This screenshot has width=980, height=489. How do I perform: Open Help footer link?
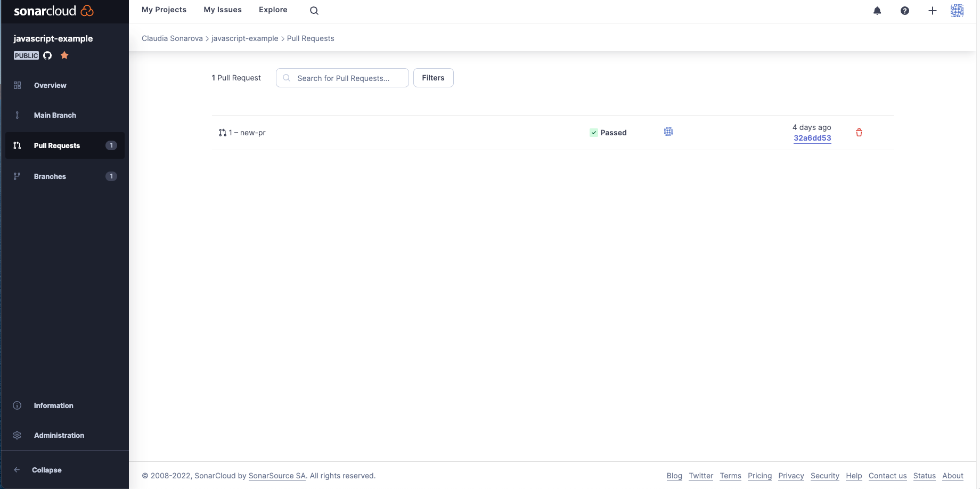854,476
